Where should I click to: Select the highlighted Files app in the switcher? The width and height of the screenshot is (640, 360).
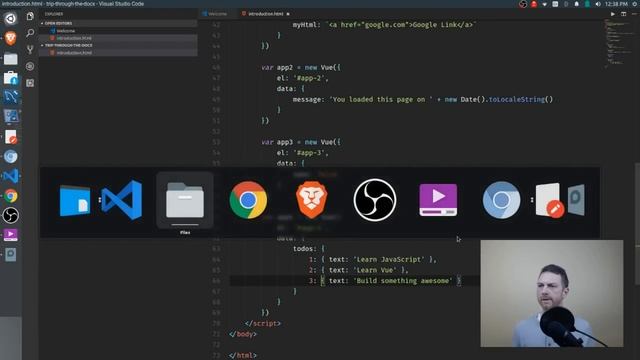(x=185, y=200)
